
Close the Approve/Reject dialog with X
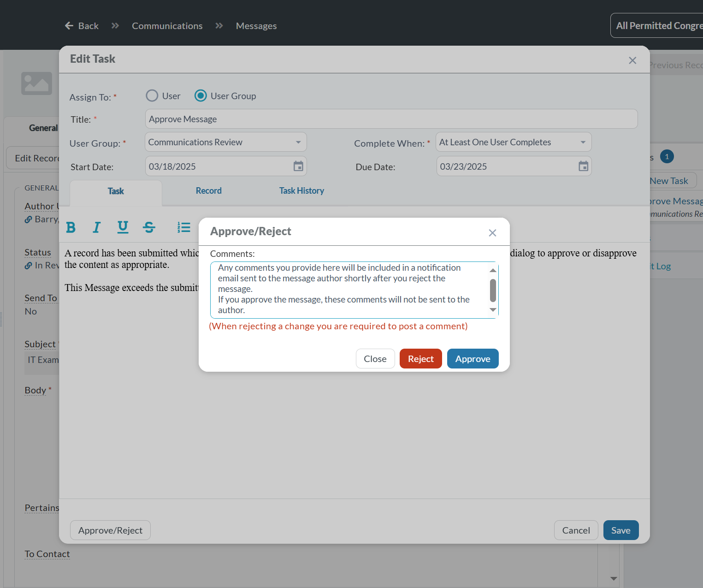tap(492, 233)
